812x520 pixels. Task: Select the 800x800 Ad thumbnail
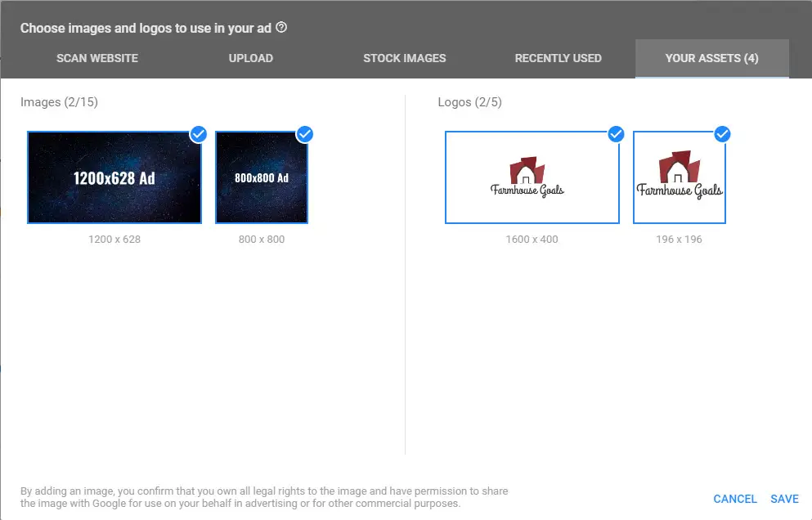(x=261, y=177)
